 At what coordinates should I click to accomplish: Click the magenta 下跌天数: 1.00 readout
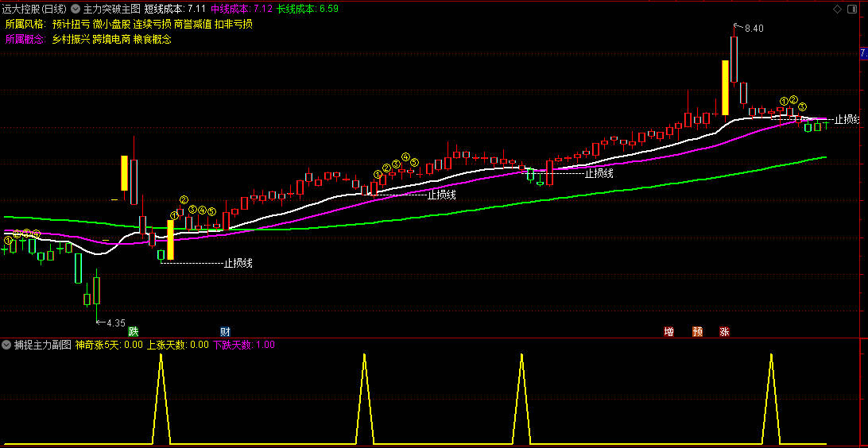point(244,345)
